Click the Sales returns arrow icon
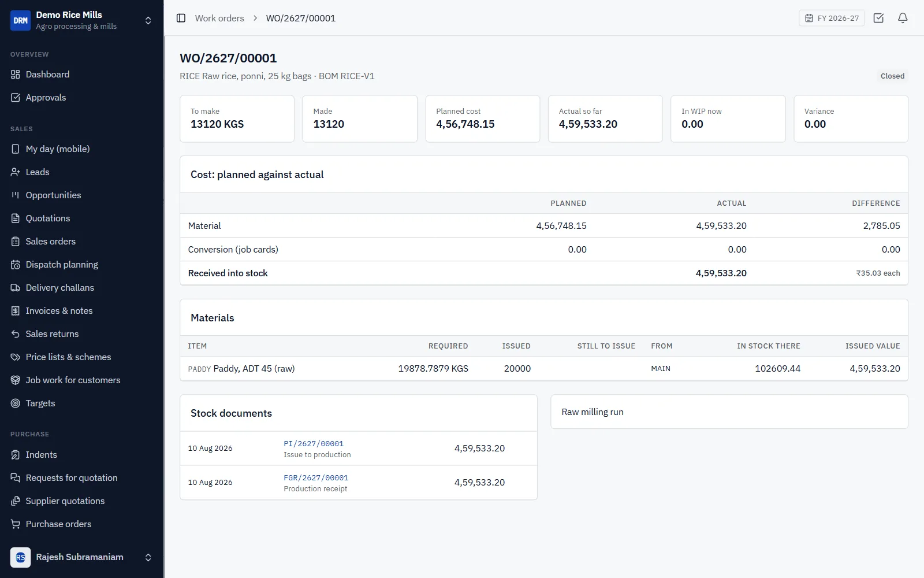 coord(16,334)
